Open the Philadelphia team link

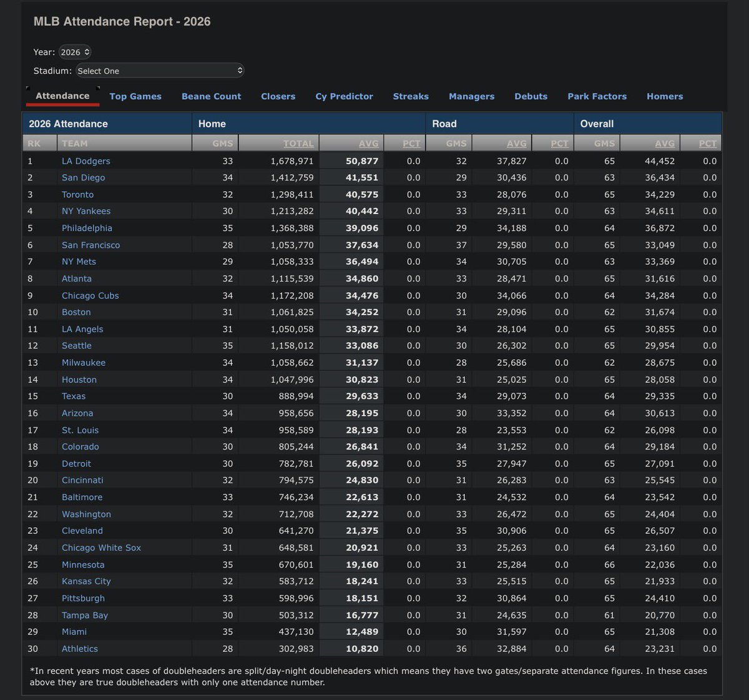pos(87,228)
